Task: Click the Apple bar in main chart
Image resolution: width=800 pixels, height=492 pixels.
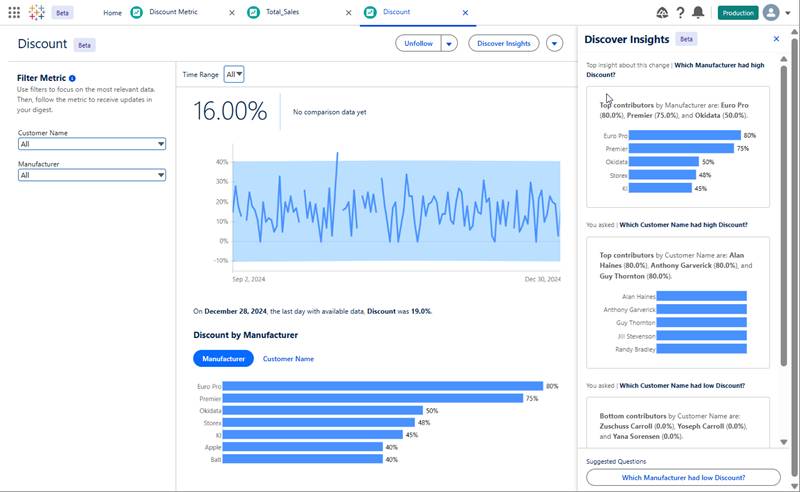Action: pyautogui.click(x=303, y=447)
